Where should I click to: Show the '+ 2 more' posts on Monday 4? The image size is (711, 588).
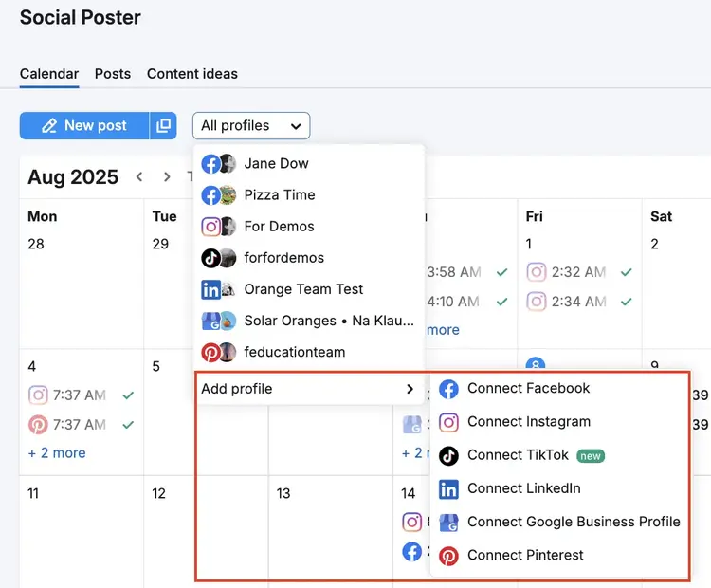(x=57, y=452)
